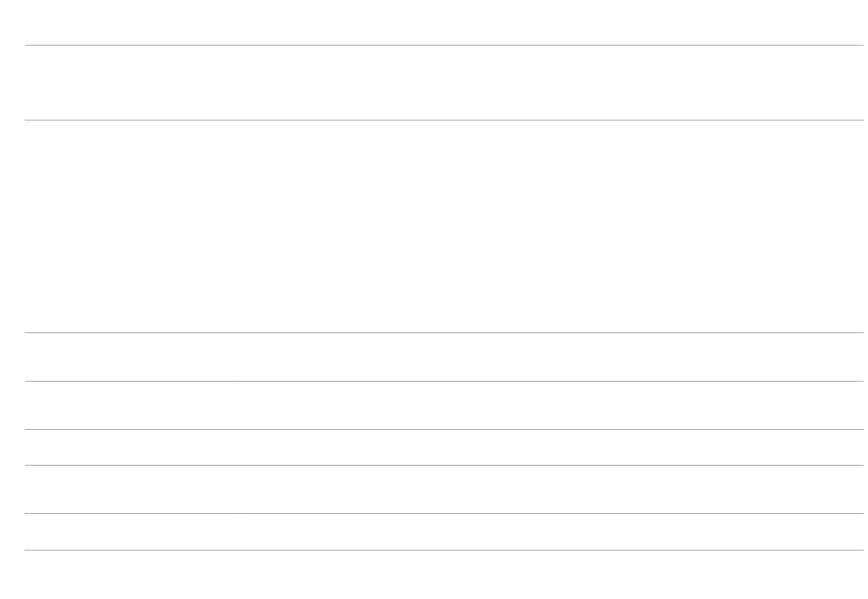Click the divider line below the tallest row

click(x=444, y=332)
